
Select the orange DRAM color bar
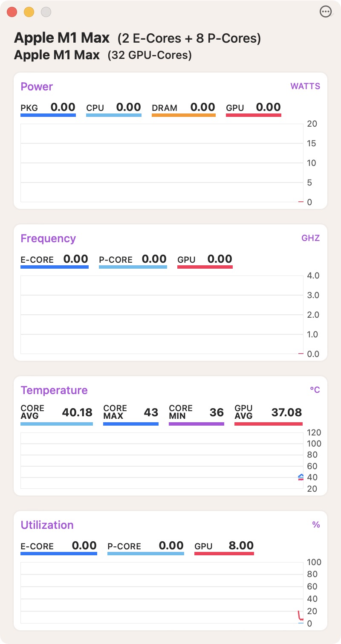point(183,115)
